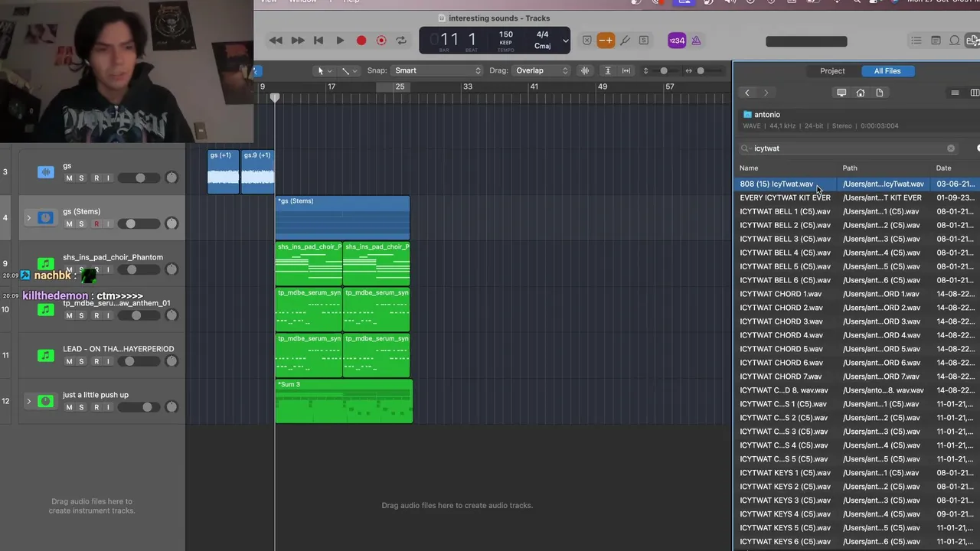The image size is (980, 551).
Task: Select 808 (15) IcyTwat.wav file
Action: pos(857,184)
